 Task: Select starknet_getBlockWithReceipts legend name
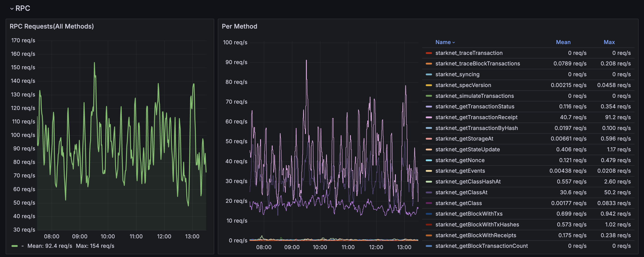click(475, 235)
